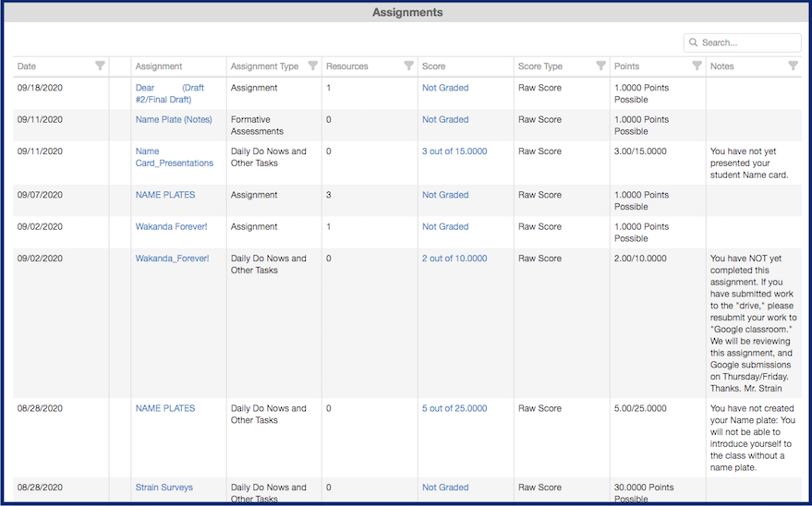Open the Assignment Type column filter icon
The height and width of the screenshot is (506, 812).
coord(312,66)
